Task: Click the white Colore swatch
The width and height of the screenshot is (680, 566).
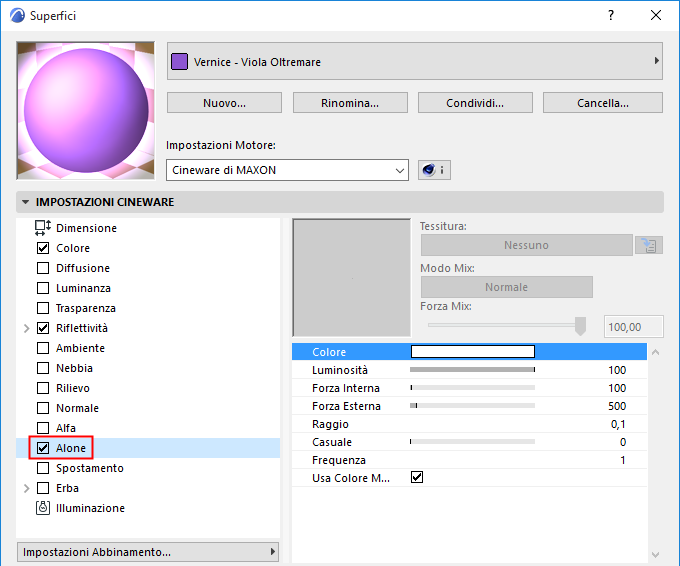Action: click(x=473, y=351)
